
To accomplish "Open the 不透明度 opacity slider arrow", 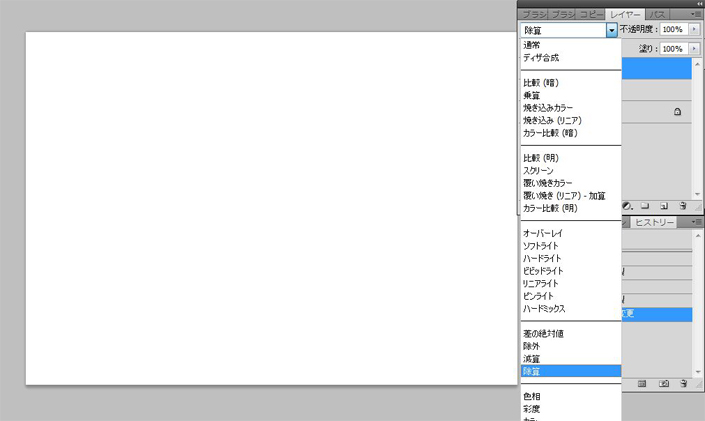I will pyautogui.click(x=694, y=29).
